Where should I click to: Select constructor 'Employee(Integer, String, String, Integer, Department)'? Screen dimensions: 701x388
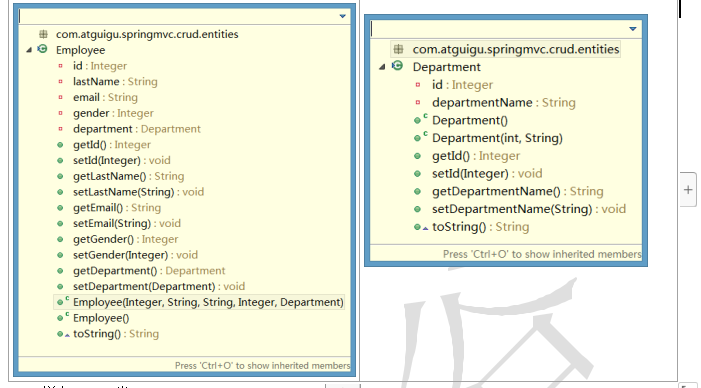coord(208,302)
